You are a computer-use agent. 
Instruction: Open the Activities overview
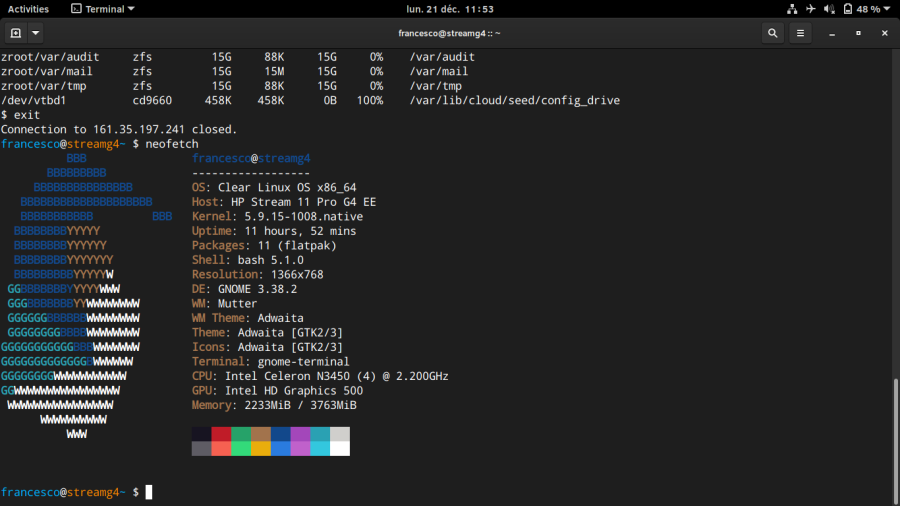coord(28,9)
